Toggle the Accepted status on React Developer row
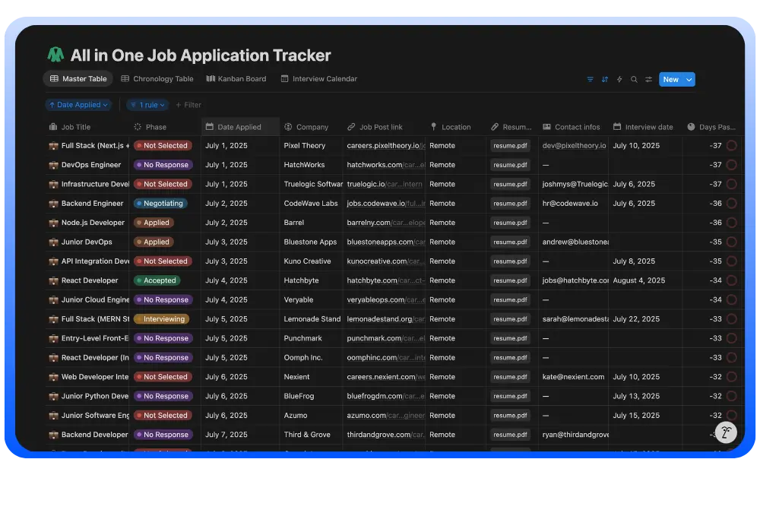 point(157,280)
